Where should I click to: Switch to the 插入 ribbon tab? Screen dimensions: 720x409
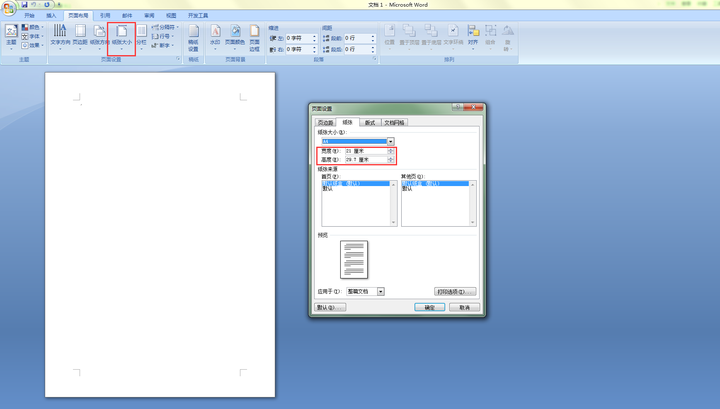click(x=51, y=16)
